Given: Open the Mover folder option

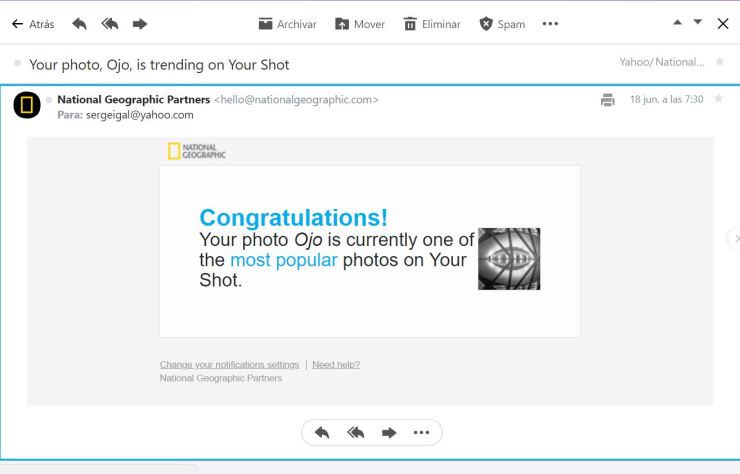Looking at the screenshot, I should pyautogui.click(x=359, y=24).
